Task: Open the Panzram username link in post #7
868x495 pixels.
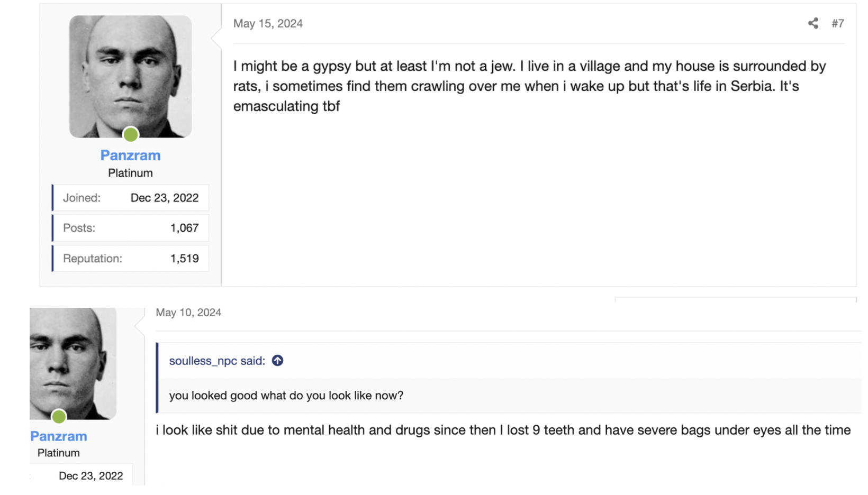Action: tap(130, 155)
